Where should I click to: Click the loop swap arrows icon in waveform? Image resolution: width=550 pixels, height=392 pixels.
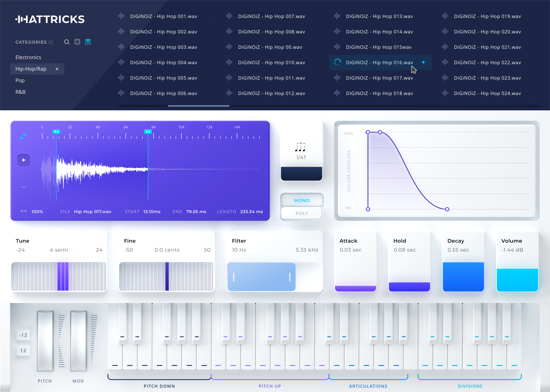[23, 136]
